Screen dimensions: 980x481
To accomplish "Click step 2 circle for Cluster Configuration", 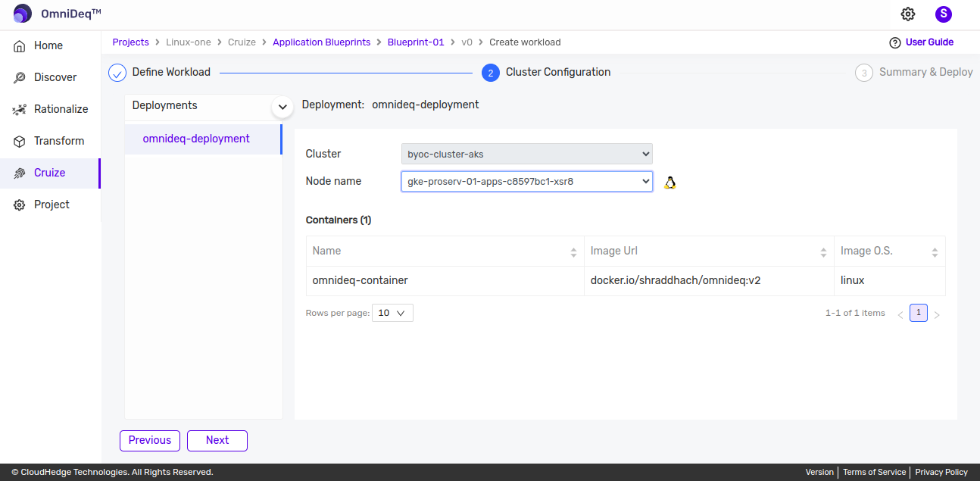I will coord(491,73).
